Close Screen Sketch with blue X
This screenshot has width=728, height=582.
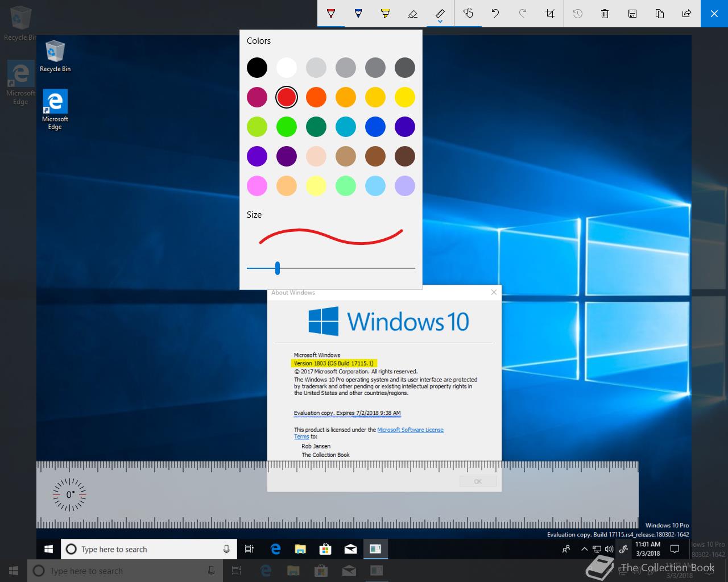click(714, 13)
